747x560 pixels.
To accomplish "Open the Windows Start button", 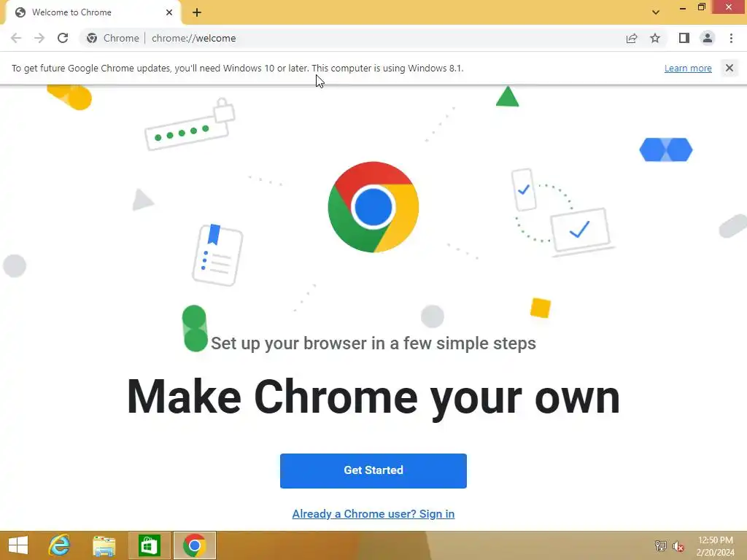I will [18, 545].
